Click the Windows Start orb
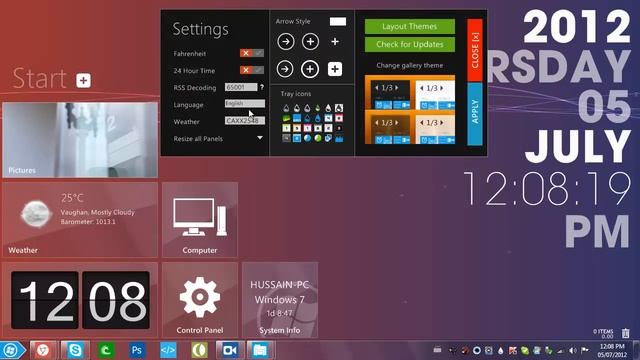 [11, 350]
